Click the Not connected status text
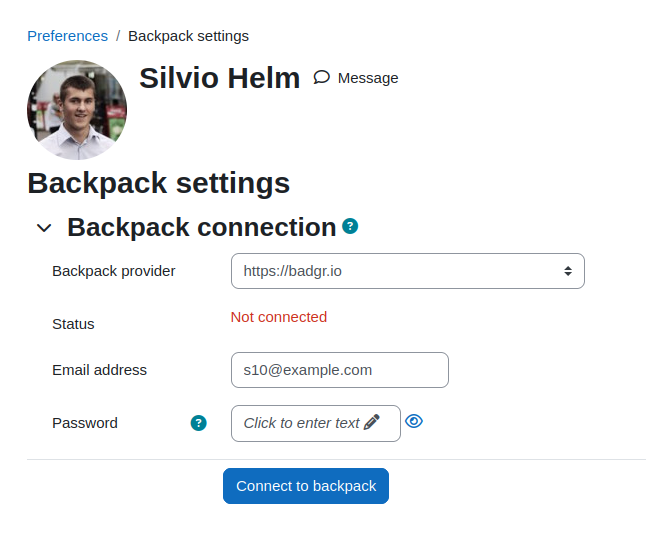 279,317
